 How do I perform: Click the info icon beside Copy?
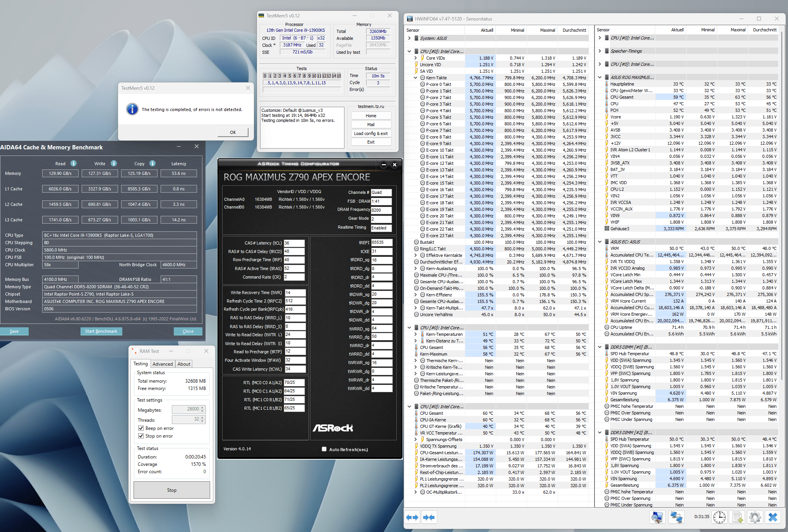coord(152,163)
